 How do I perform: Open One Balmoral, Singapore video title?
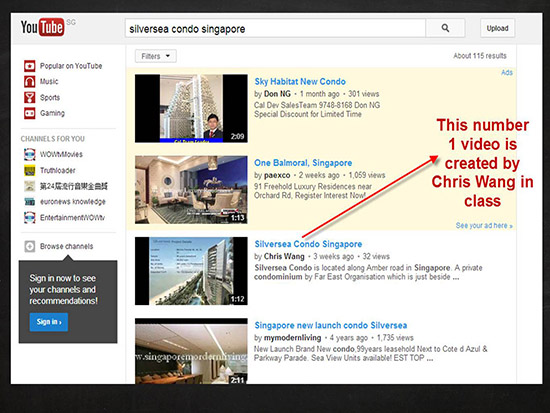click(x=303, y=163)
